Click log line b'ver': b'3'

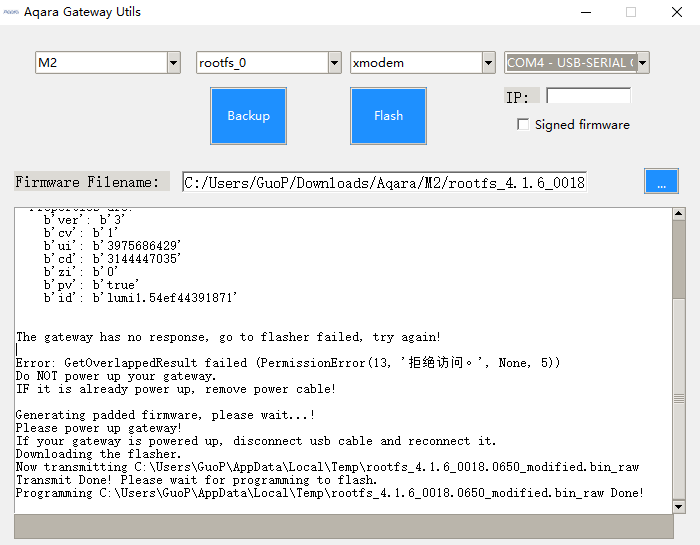point(84,220)
